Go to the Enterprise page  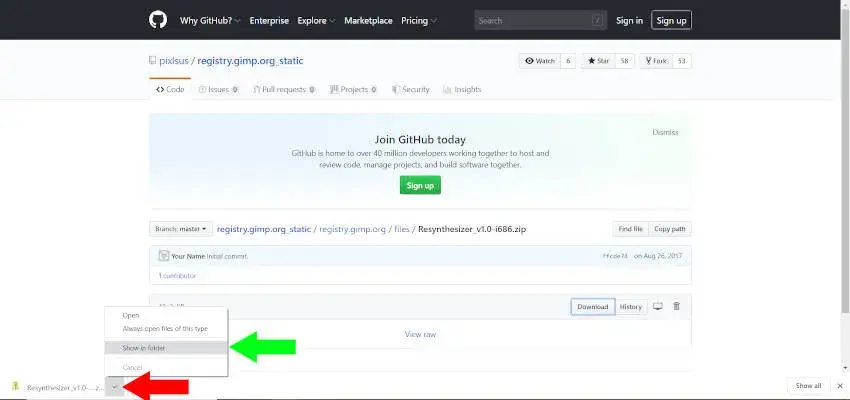coord(269,21)
